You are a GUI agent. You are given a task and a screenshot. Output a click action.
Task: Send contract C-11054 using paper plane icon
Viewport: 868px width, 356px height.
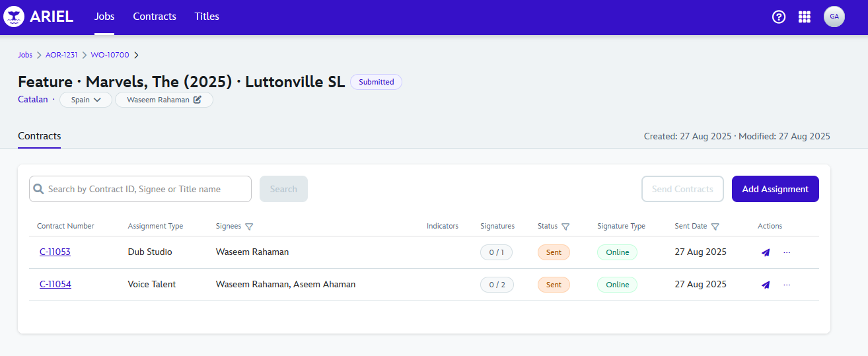click(x=766, y=285)
